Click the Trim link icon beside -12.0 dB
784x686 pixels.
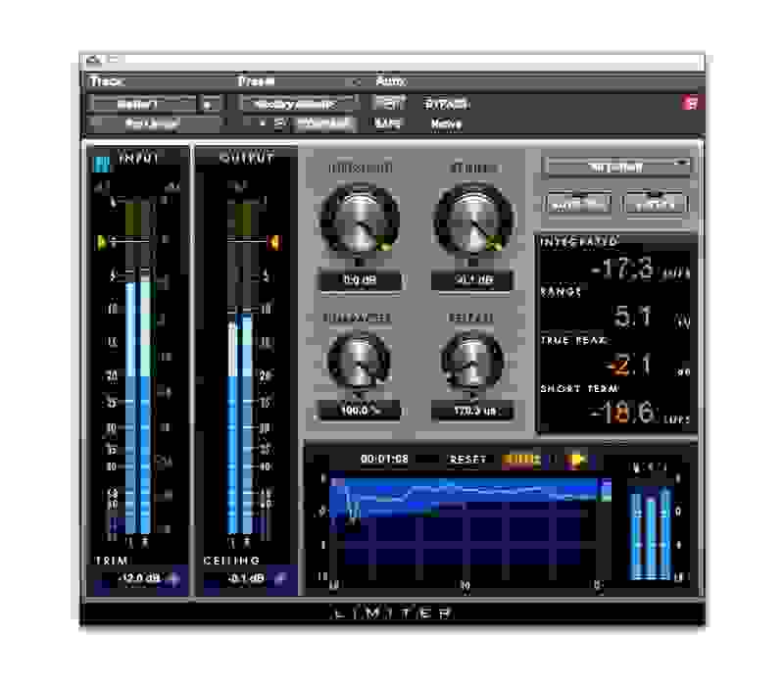pyautogui.click(x=172, y=580)
